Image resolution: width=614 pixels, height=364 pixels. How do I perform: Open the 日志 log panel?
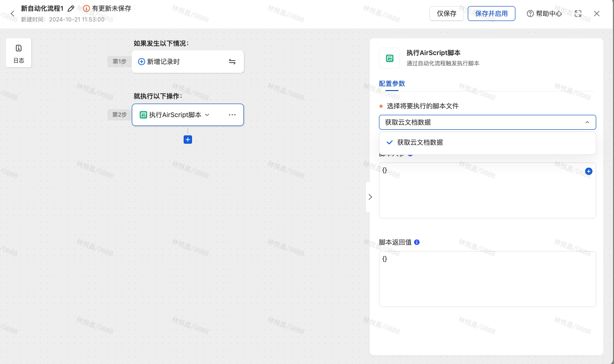19,53
